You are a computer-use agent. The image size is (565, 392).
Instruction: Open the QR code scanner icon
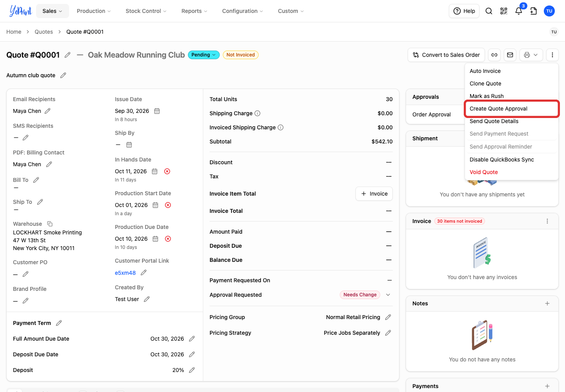click(x=504, y=11)
